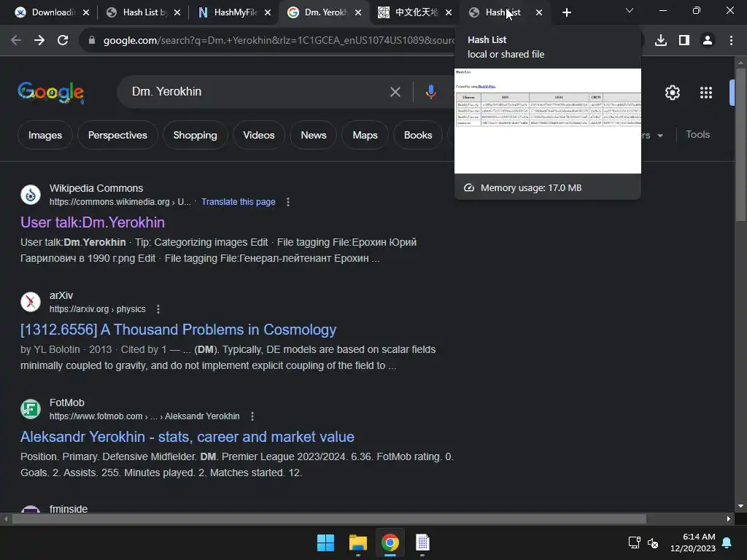Open User talk:Dm.Yerokhin result
Viewport: 747px width, 560px height.
pyautogui.click(x=93, y=222)
